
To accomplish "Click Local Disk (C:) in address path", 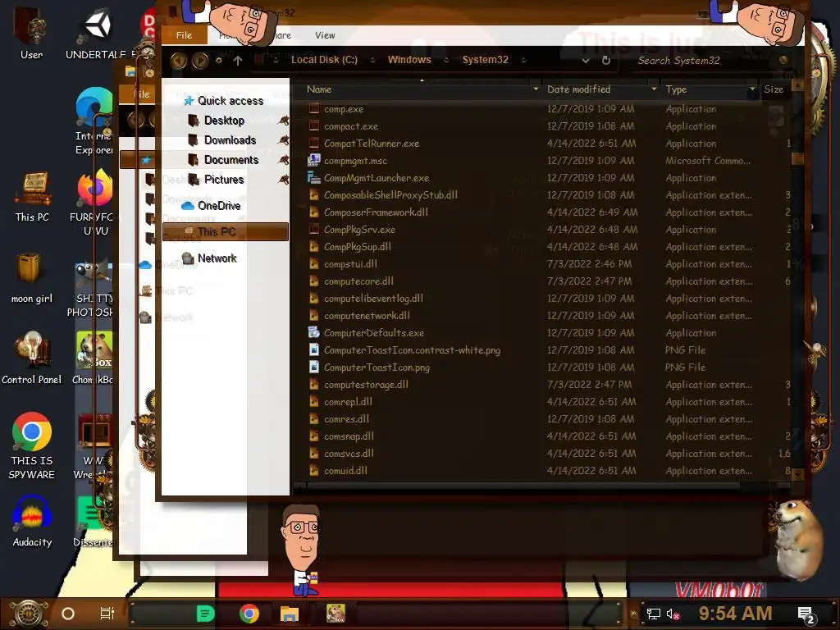I will click(x=324, y=59).
